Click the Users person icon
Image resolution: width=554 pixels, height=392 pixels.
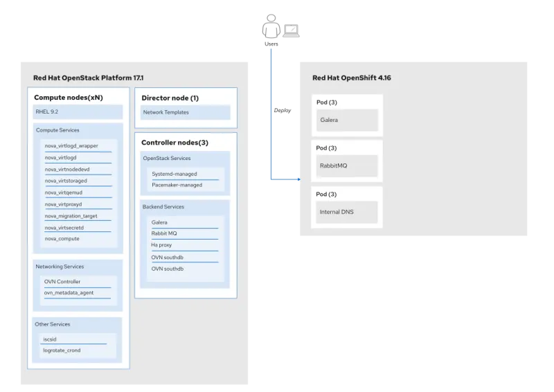(x=271, y=26)
